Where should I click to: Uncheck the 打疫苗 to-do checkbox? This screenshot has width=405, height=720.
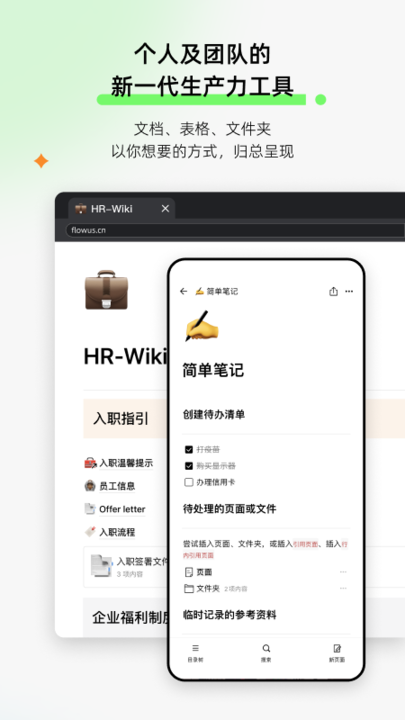click(188, 450)
